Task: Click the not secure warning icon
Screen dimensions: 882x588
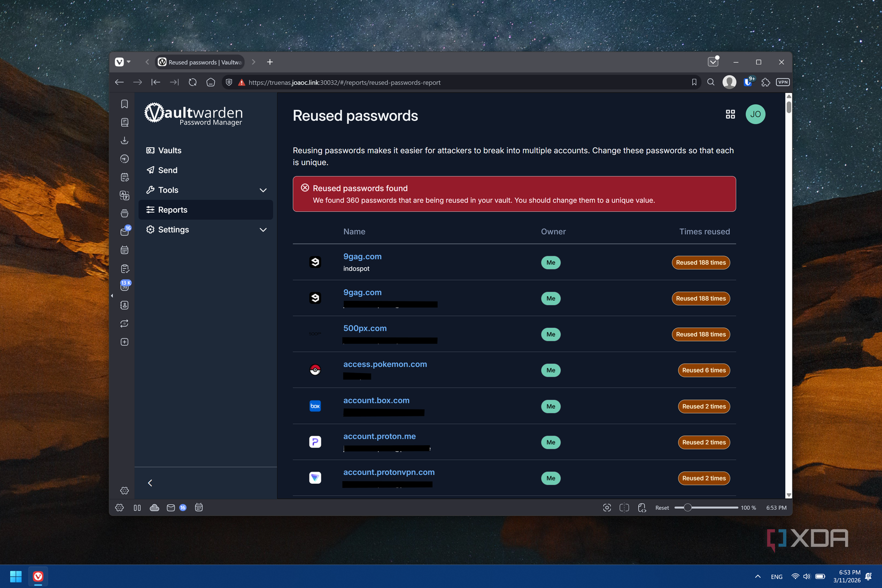Action: click(242, 82)
